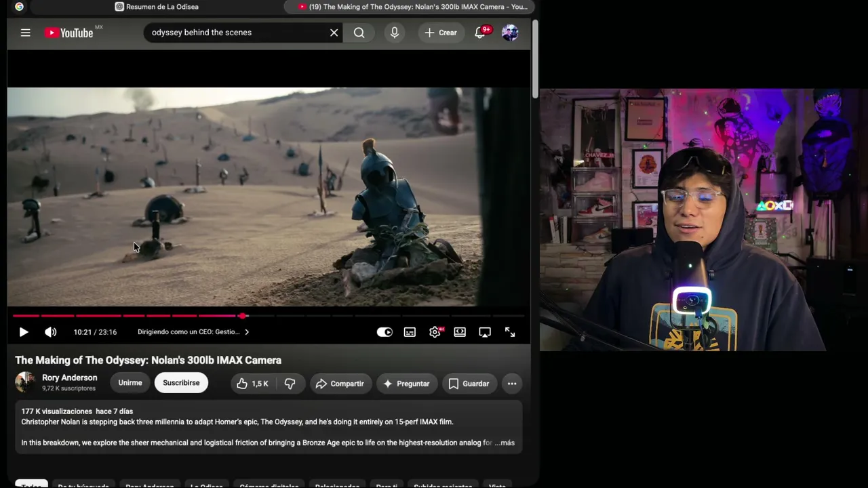Open the Rory Anderson channel name link
The image size is (868, 488).
pyautogui.click(x=69, y=378)
